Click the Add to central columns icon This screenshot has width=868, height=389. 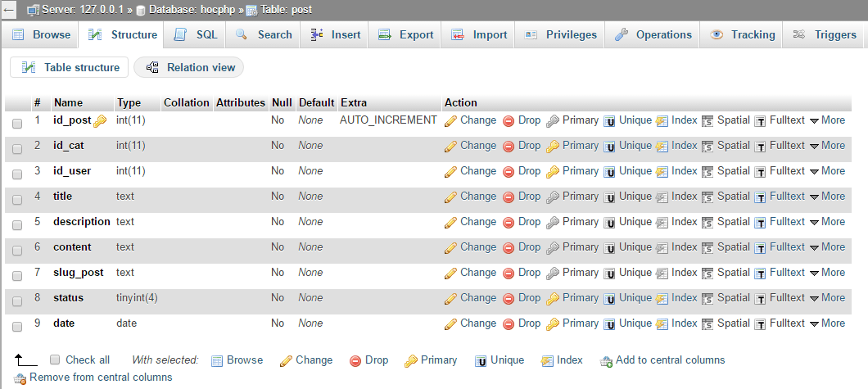[x=606, y=361]
